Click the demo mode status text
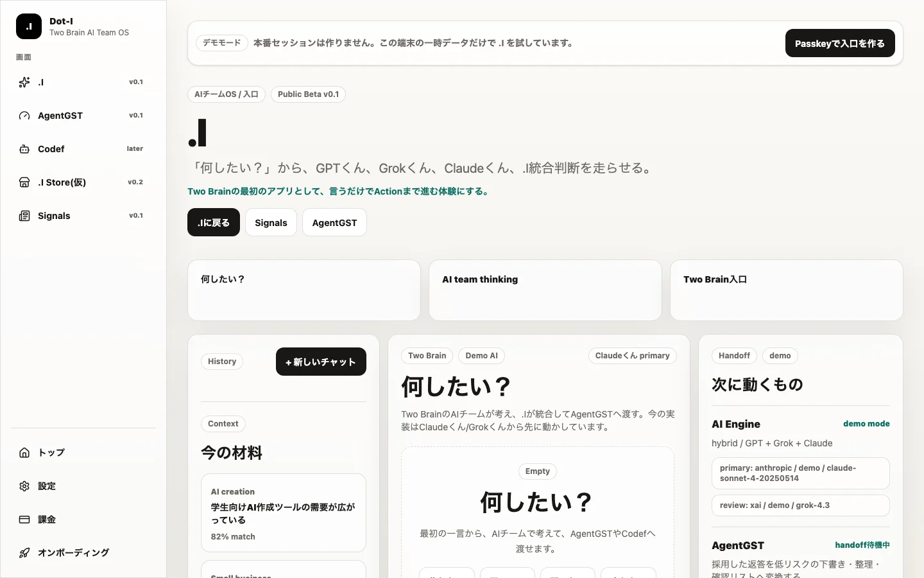 [866, 424]
